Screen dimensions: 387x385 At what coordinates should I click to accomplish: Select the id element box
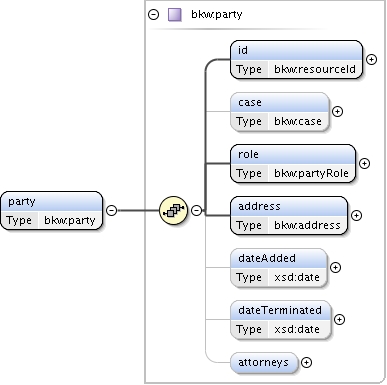(296, 59)
